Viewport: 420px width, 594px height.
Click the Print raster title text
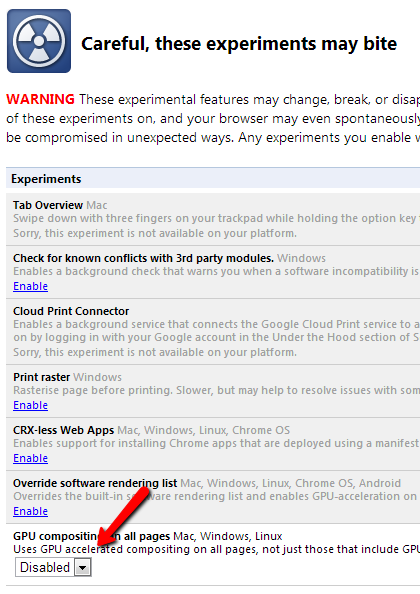41,377
